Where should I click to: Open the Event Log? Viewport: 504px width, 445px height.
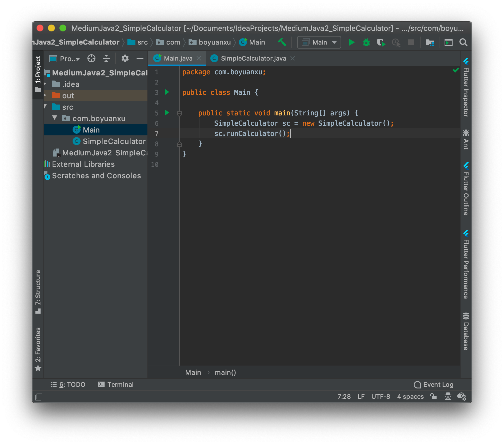434,384
